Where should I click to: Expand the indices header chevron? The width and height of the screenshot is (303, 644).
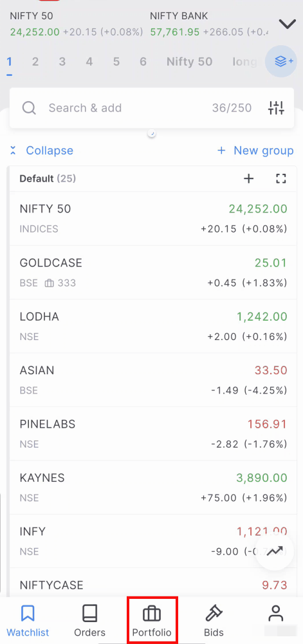coord(288,24)
